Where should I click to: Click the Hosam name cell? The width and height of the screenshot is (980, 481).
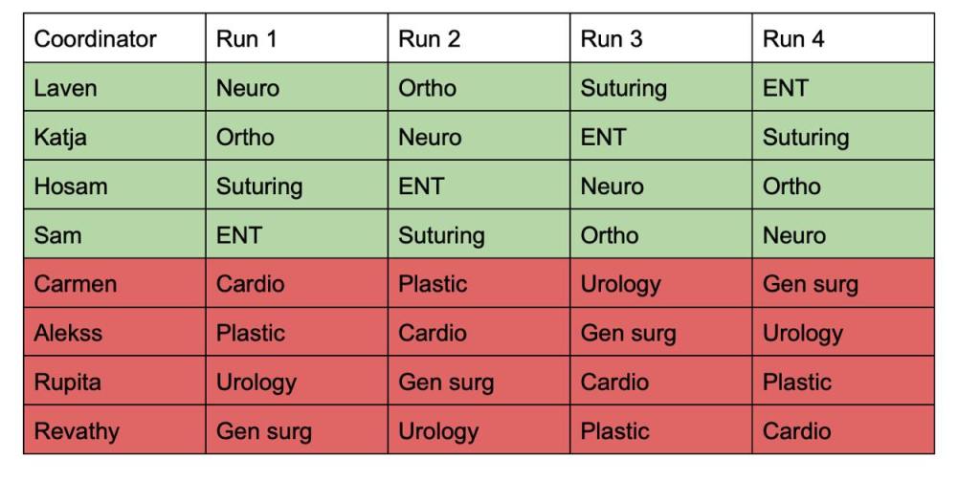pos(114,186)
